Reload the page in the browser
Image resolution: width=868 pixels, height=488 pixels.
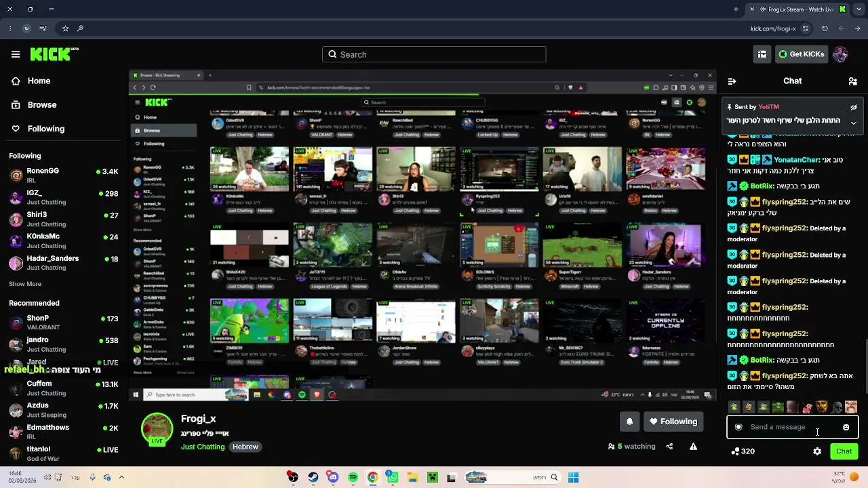[825, 28]
